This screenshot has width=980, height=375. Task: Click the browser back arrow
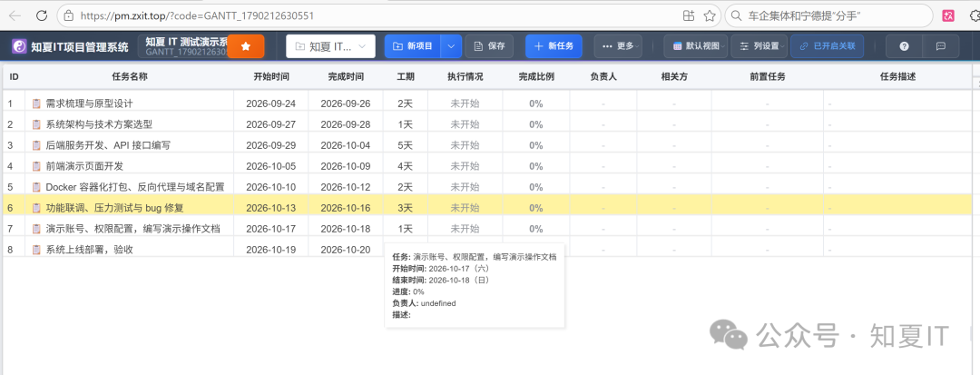tap(15, 15)
